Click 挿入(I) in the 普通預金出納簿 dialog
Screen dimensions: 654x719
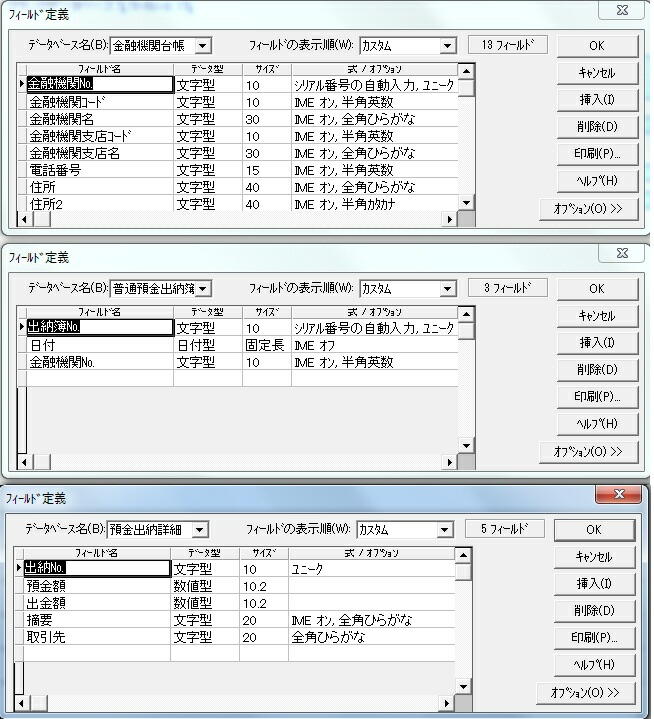[597, 343]
